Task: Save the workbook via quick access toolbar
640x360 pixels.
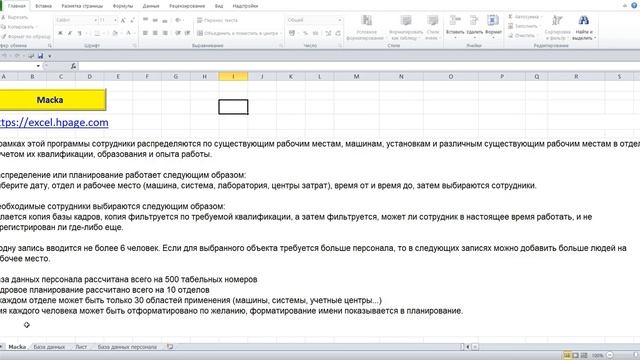Action: (40, 56)
